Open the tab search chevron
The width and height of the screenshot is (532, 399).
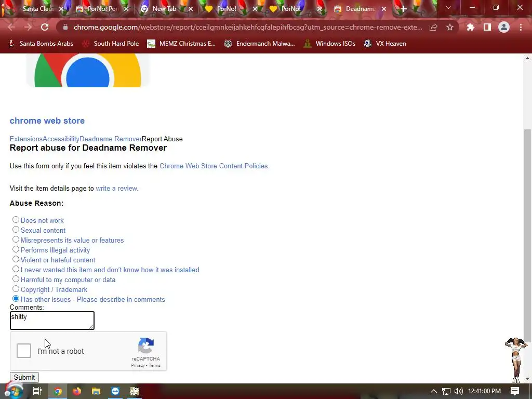coord(448,7)
